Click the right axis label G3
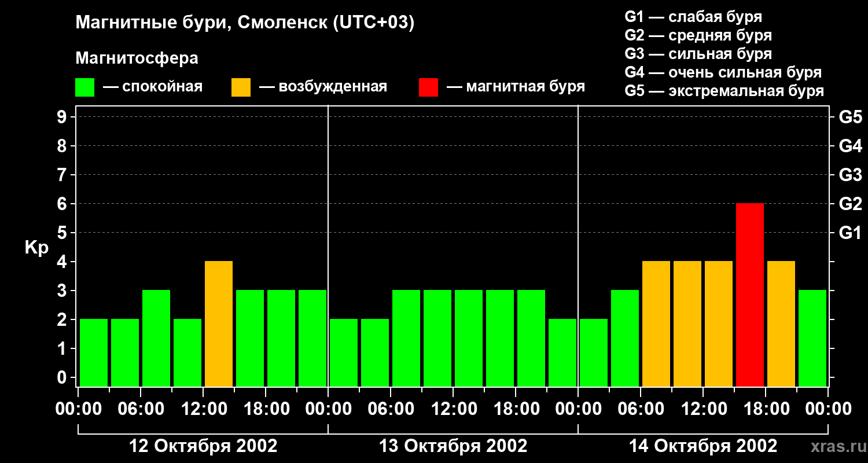 point(850,175)
